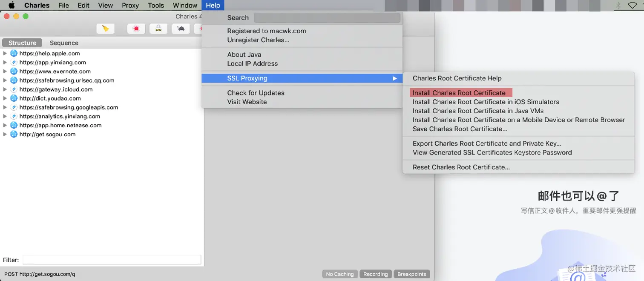Click the globe icon beside get.sogou.com

click(14, 134)
